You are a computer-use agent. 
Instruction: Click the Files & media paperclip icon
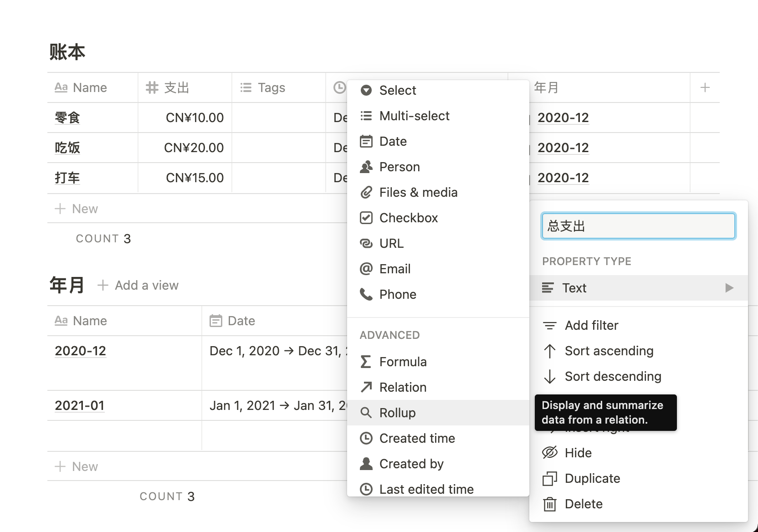click(x=366, y=192)
